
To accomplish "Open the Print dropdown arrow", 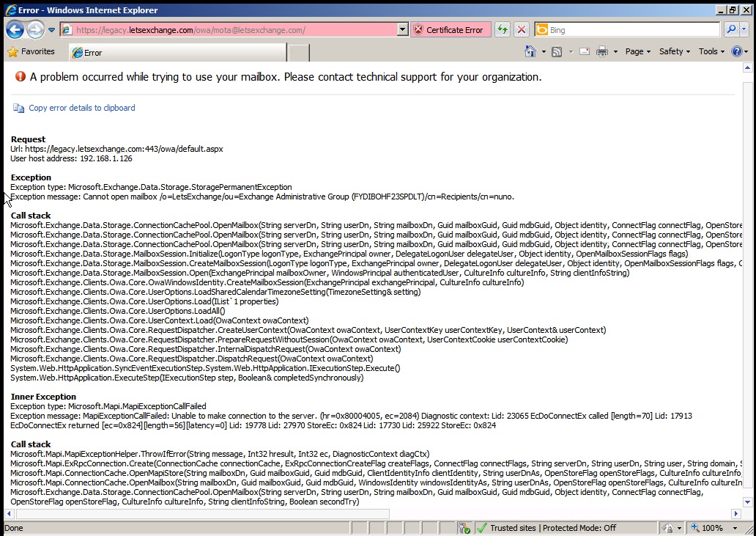I will 615,51.
